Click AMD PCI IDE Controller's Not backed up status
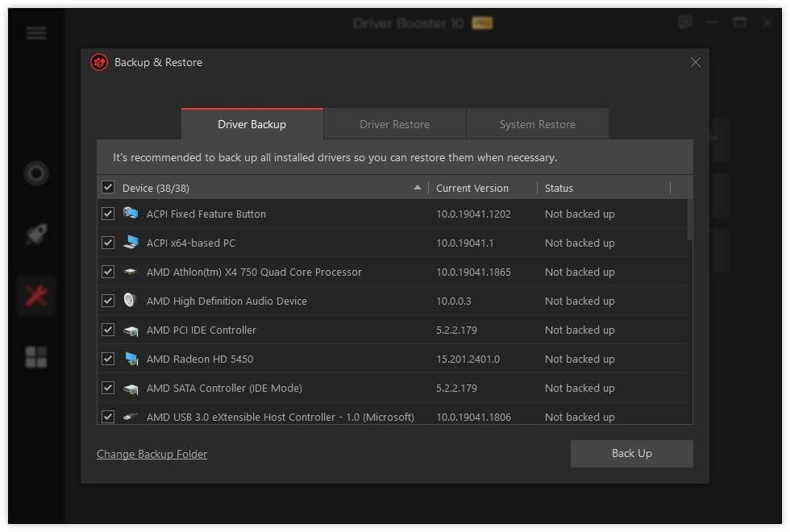This screenshot has width=790, height=532. pyautogui.click(x=580, y=330)
